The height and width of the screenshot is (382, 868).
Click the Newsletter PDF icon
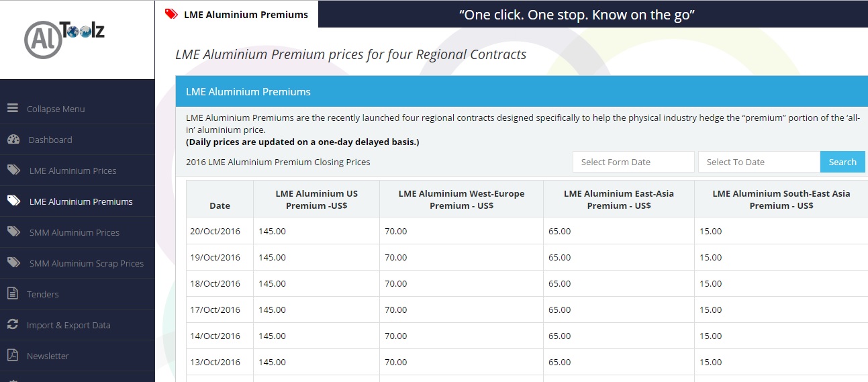tap(12, 355)
